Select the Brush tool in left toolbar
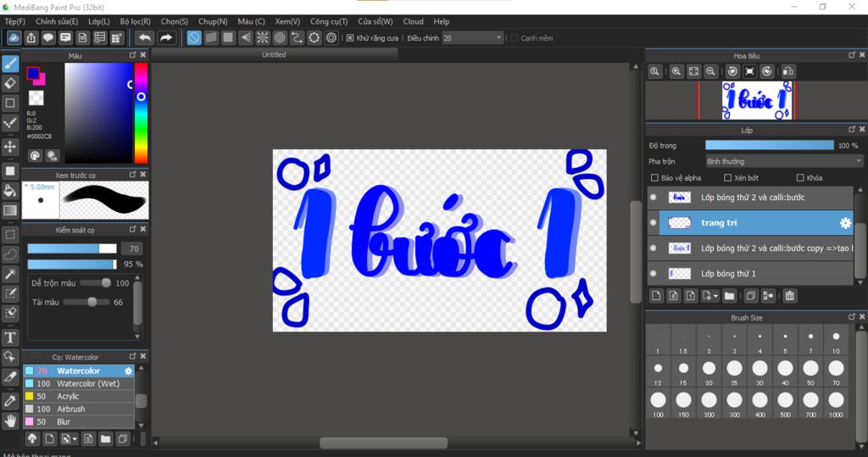Image resolution: width=868 pixels, height=457 pixels. (10, 64)
